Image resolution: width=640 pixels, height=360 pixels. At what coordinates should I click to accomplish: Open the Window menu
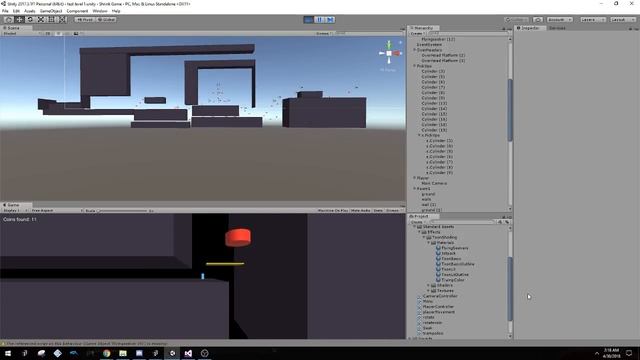click(x=100, y=11)
